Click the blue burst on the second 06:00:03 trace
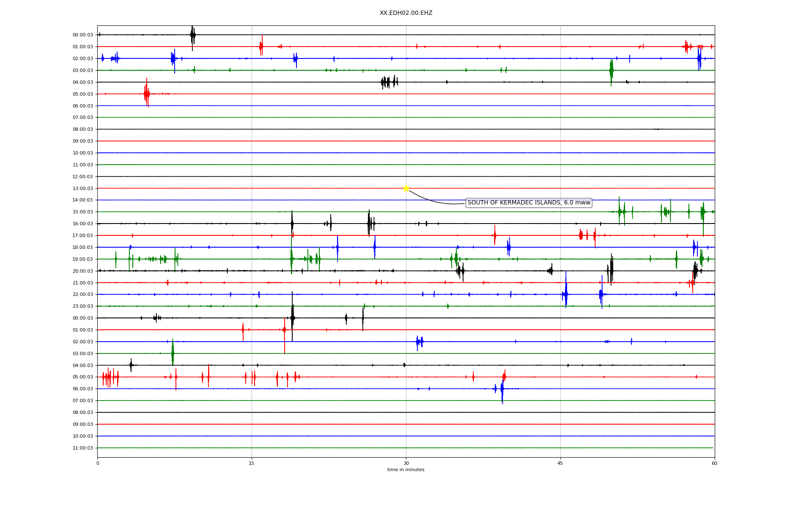 502,389
